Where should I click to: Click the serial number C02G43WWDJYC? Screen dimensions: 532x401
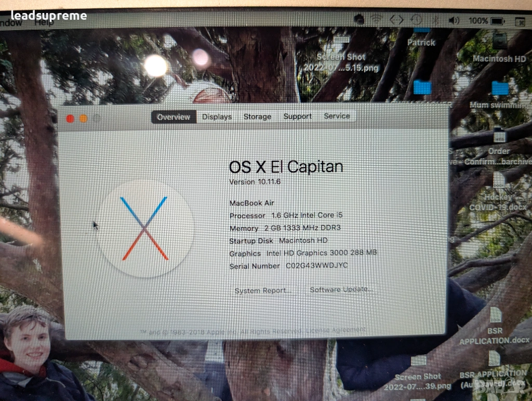[316, 266]
